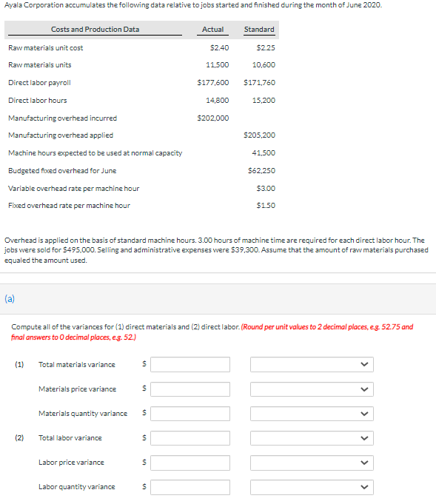Click the Raw materials units label
The image size is (436, 504).
click(x=40, y=65)
